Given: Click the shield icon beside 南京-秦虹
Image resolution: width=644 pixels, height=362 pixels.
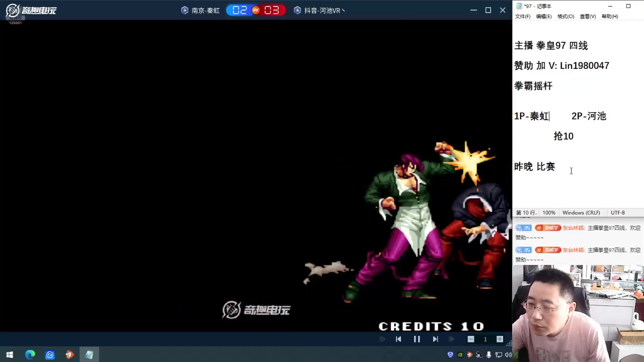Looking at the screenshot, I should pyautogui.click(x=185, y=10).
